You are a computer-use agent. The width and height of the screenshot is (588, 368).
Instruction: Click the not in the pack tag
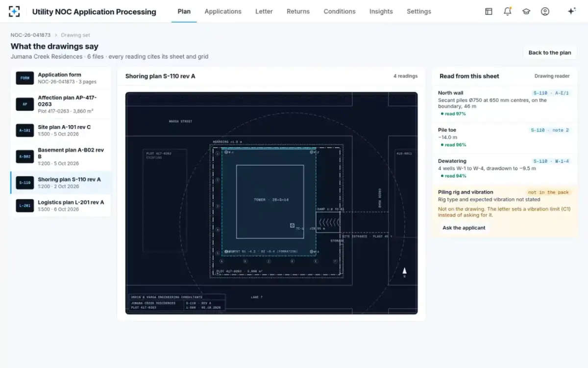pos(548,192)
